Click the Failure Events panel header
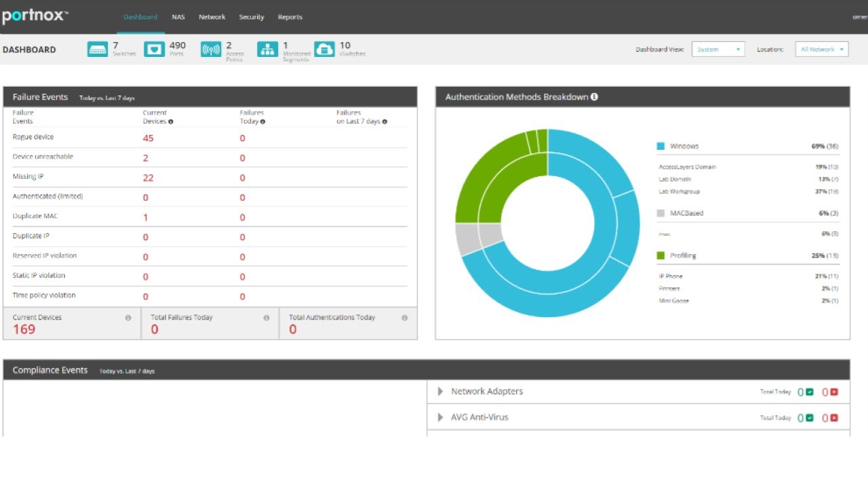This screenshot has height=488, width=868. coord(210,97)
